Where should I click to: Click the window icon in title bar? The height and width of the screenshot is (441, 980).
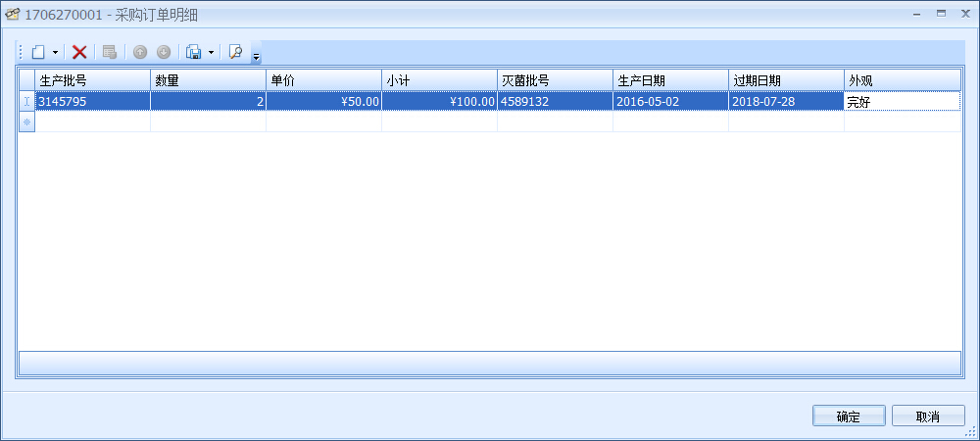click(x=13, y=15)
